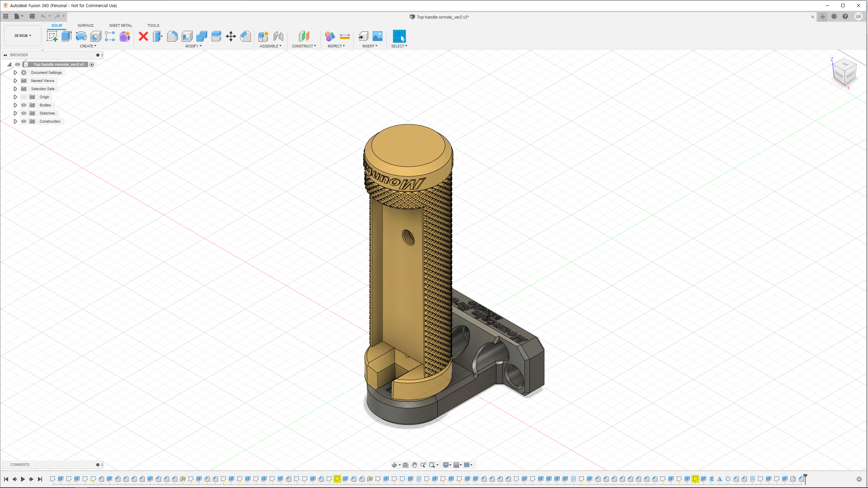This screenshot has height=488, width=868.
Task: Toggle the Origin folder visibility eye
Action: tap(24, 97)
